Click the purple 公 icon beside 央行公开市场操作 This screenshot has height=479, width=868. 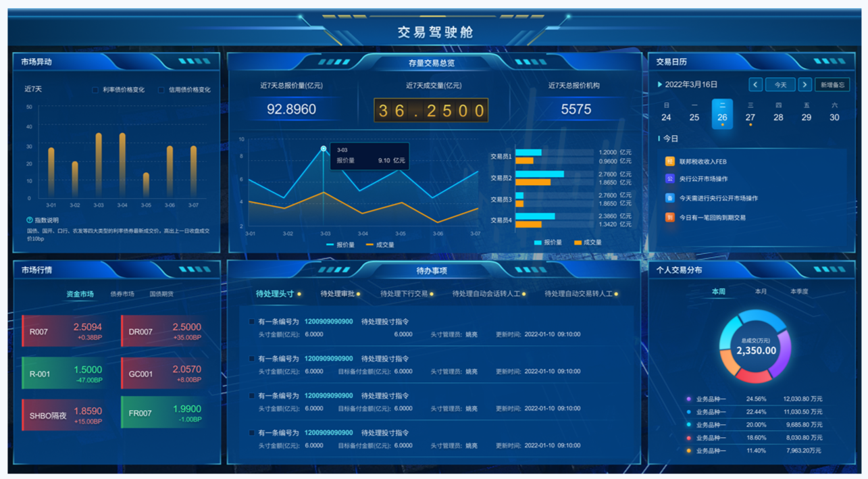pyautogui.click(x=669, y=179)
